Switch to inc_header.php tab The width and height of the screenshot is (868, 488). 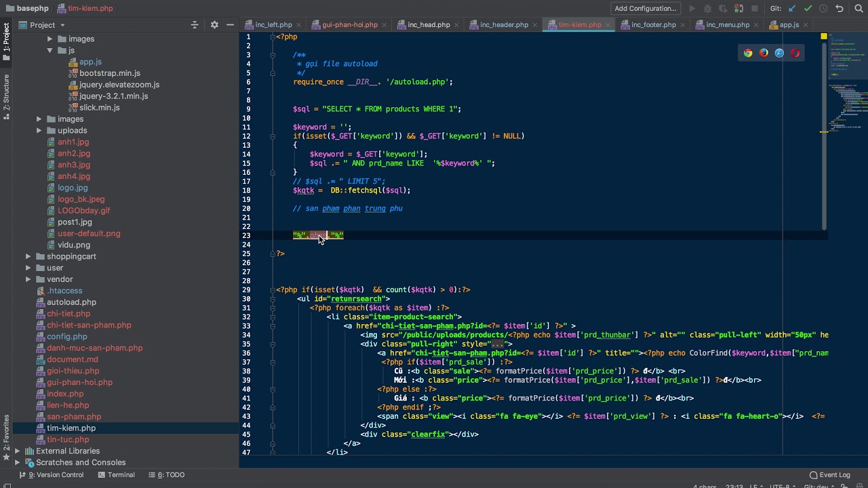[503, 25]
